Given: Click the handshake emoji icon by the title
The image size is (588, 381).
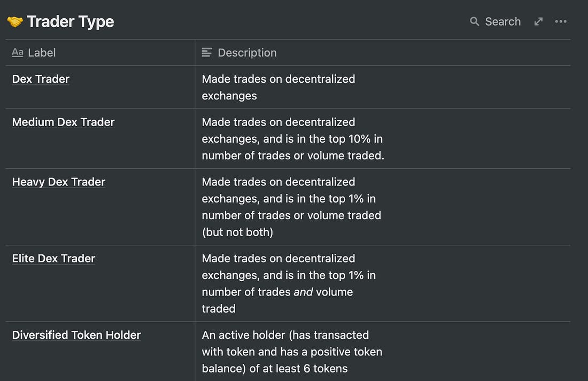Looking at the screenshot, I should coord(14,22).
